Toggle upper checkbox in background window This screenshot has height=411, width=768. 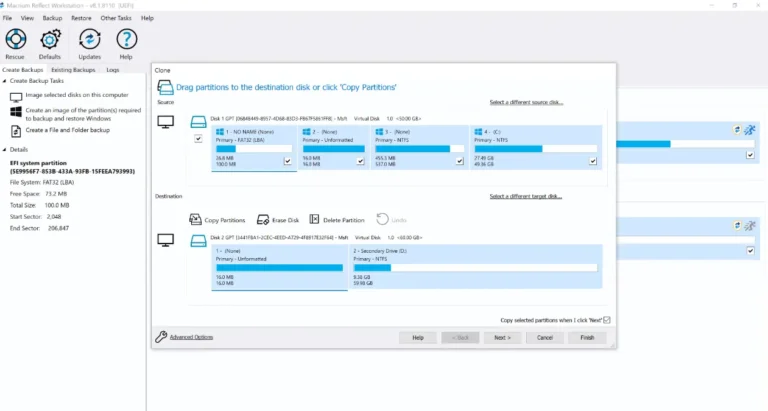(x=750, y=155)
